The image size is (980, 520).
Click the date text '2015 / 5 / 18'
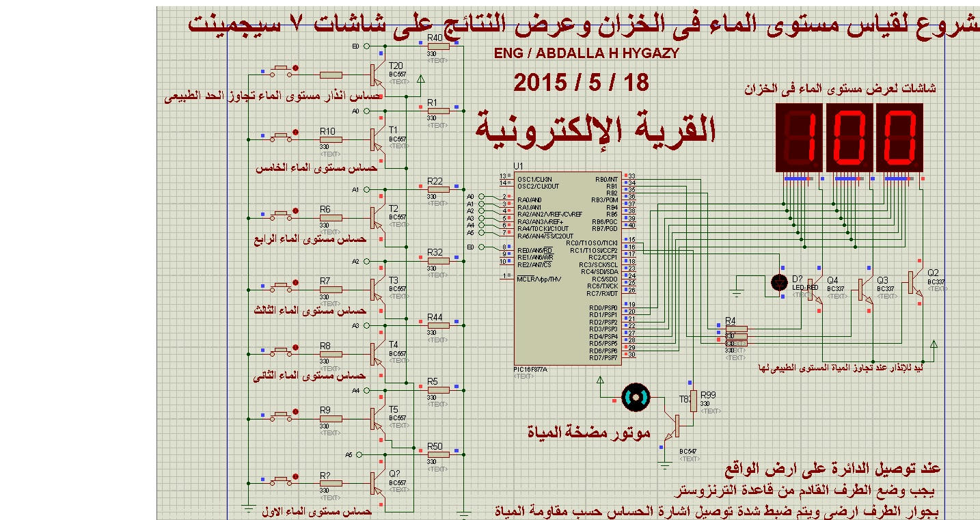click(x=581, y=83)
